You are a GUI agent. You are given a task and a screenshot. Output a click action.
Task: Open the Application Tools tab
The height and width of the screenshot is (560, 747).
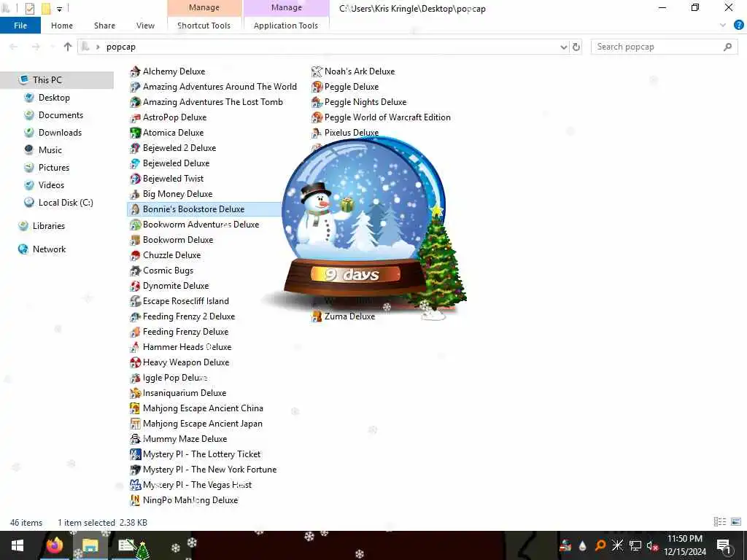pyautogui.click(x=286, y=26)
